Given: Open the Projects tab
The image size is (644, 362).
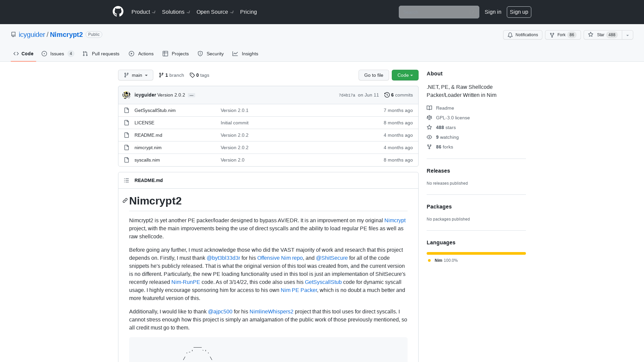Looking at the screenshot, I should point(176,54).
